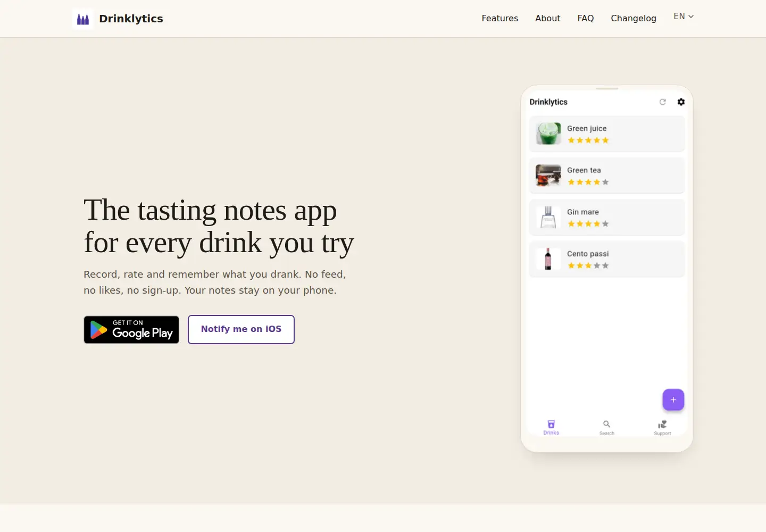
Task: Select the Drinks tab icon
Action: 551,424
